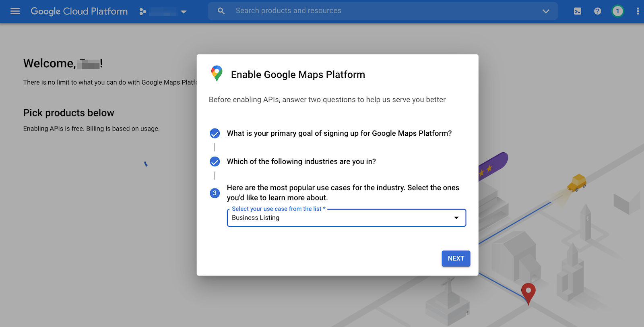Image resolution: width=644 pixels, height=327 pixels.
Task: Open the notifications badge showing 1
Action: pos(617,11)
